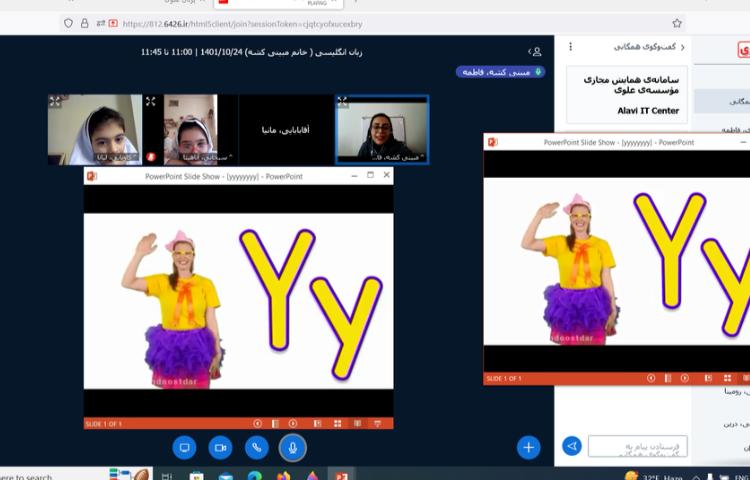Toggle the users list panel icon
Viewport: 750px width, 480px height.
[535, 51]
